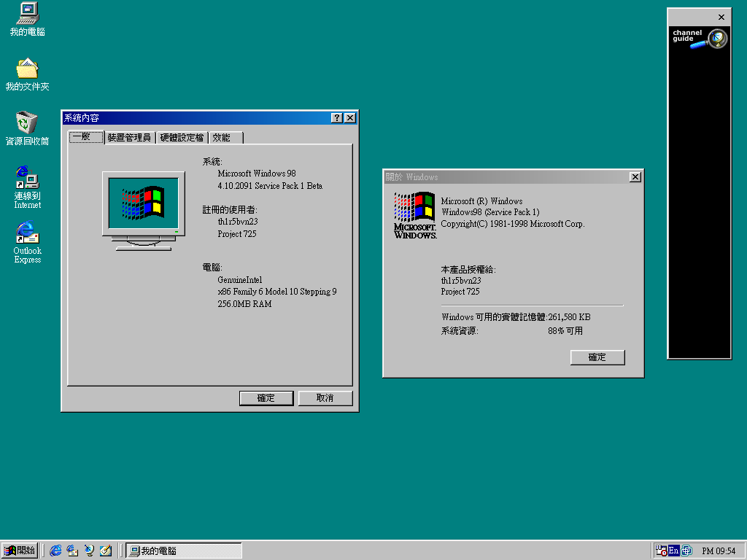Select the Outlook Express desktop shortcut
The image size is (747, 560).
pyautogui.click(x=27, y=242)
